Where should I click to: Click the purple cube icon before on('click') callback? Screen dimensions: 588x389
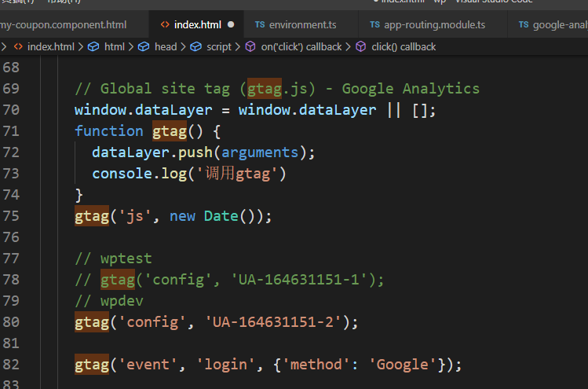[250, 47]
